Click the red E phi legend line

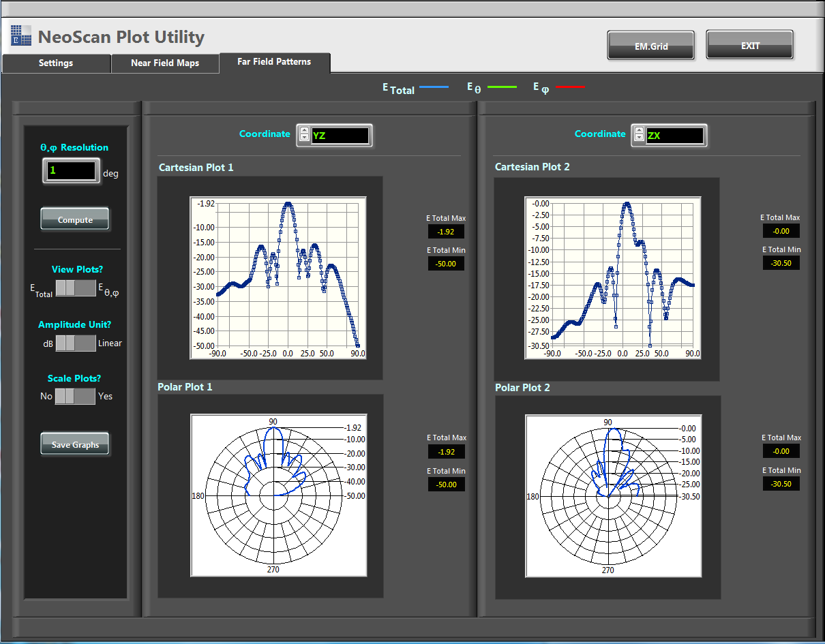(x=569, y=87)
